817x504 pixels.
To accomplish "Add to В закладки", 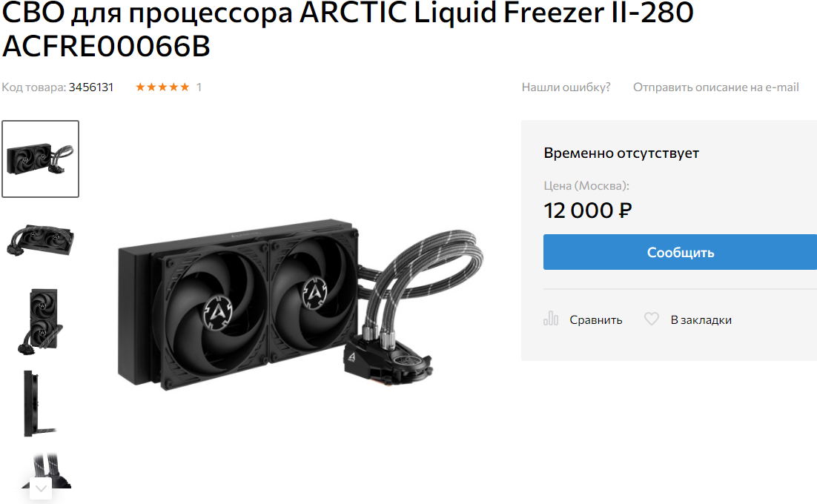I will (x=701, y=319).
